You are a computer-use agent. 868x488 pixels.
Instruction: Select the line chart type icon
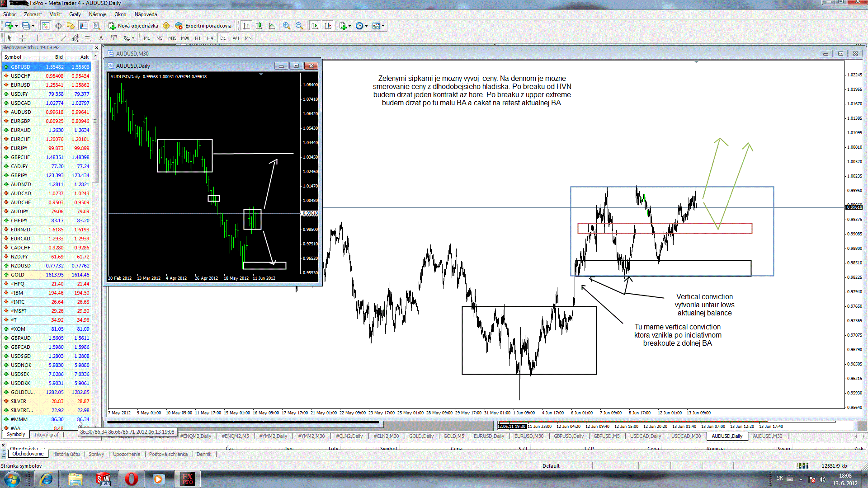(x=272, y=26)
